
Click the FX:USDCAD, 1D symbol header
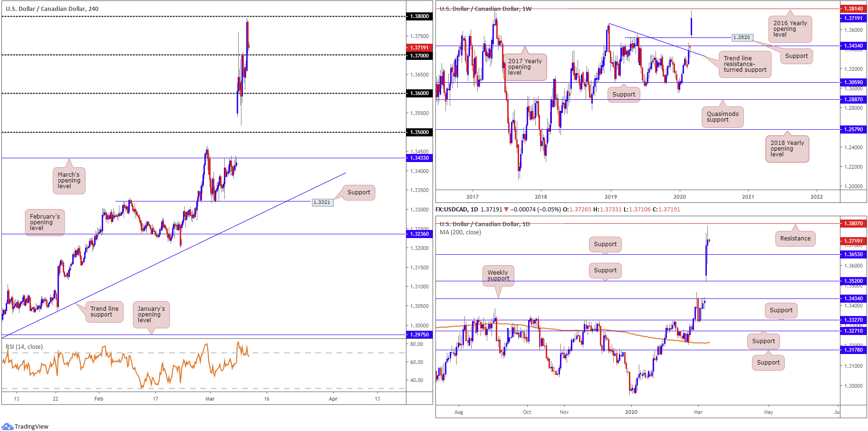tap(457, 210)
